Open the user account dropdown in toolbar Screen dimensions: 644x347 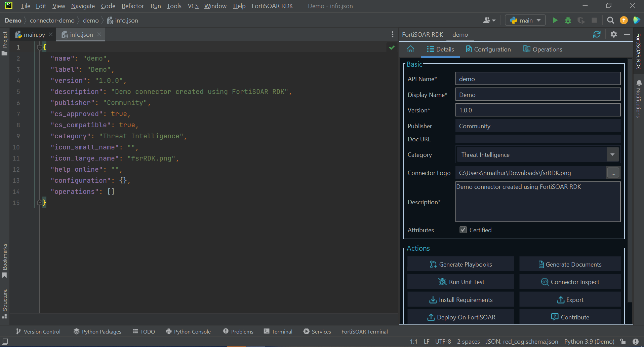click(489, 21)
